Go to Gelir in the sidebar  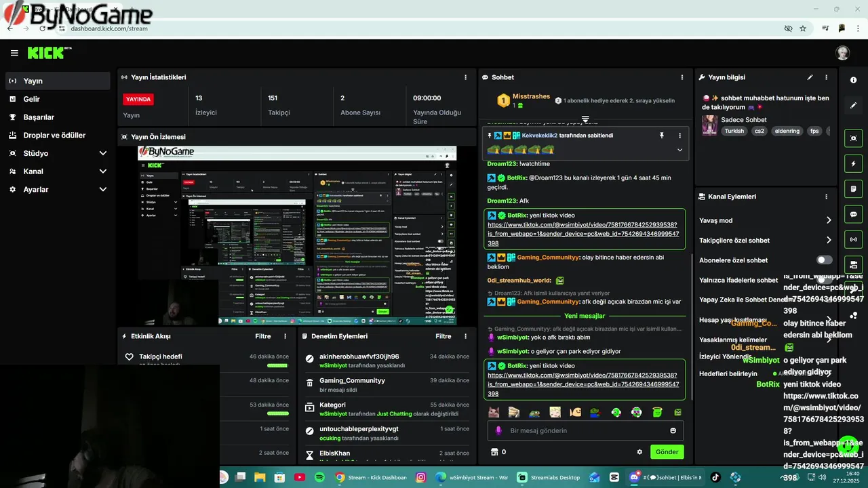click(x=58, y=99)
